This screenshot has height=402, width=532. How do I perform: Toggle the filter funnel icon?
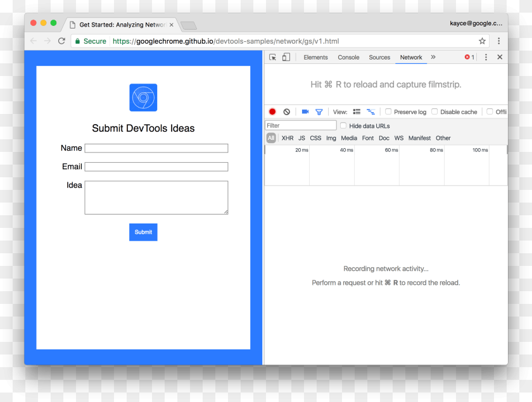[x=319, y=112]
